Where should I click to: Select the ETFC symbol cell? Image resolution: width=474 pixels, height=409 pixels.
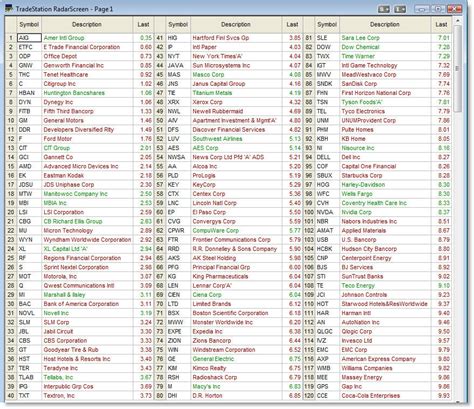click(x=29, y=47)
